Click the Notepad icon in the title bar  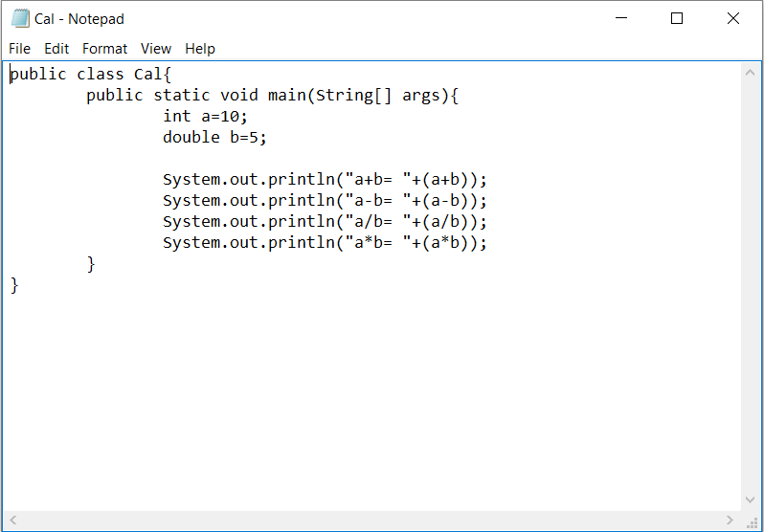[x=20, y=19]
